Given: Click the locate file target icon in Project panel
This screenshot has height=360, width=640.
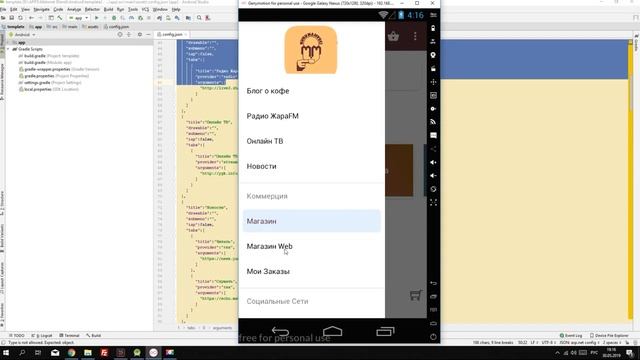Looking at the screenshot, I should [x=120, y=35].
